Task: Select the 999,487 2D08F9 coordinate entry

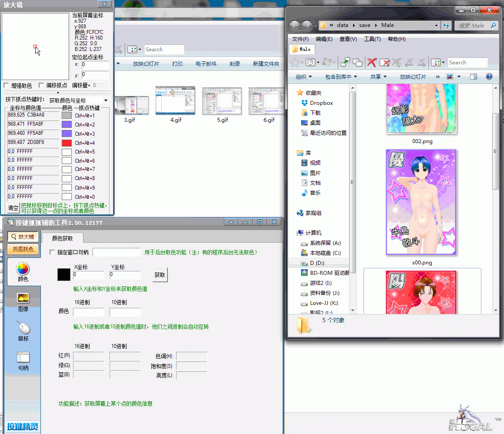Action: click(33, 142)
